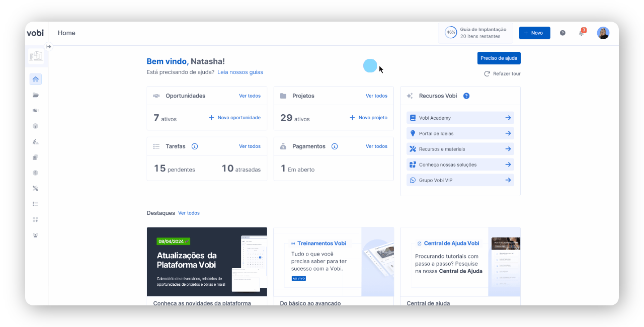Open the notifications bell with badge
Image resolution: width=644 pixels, height=327 pixels.
click(x=581, y=33)
